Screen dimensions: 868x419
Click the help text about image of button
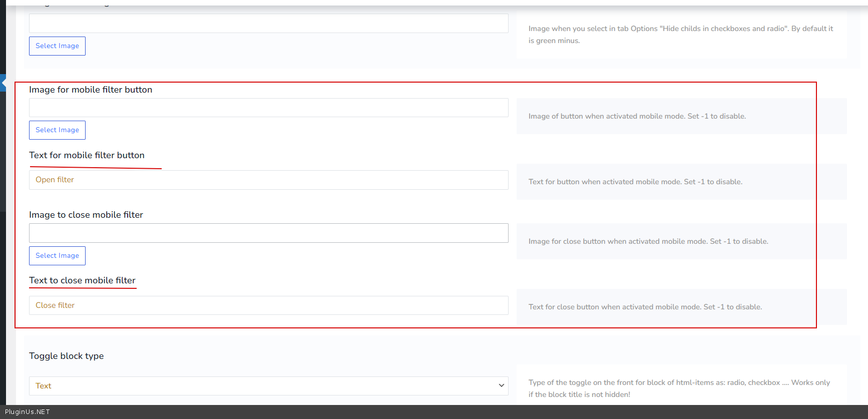(637, 116)
